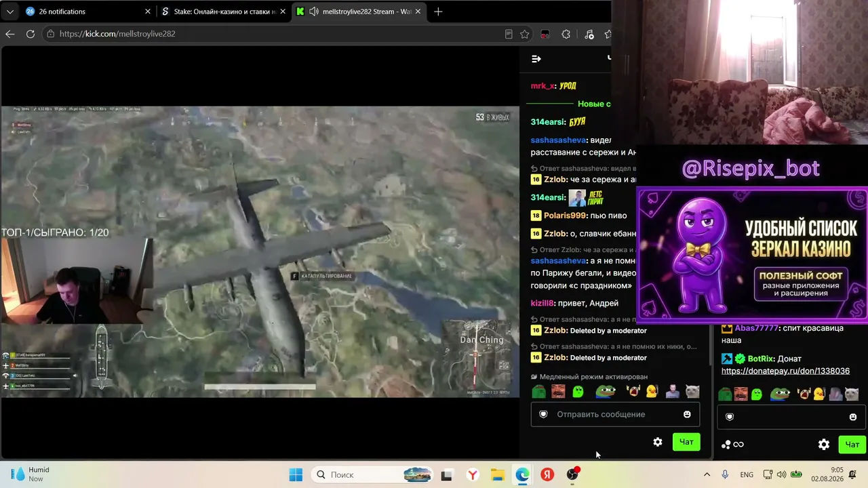Select the mellstroylive282 Stream tab
The width and height of the screenshot is (868, 488).
[x=359, y=12]
